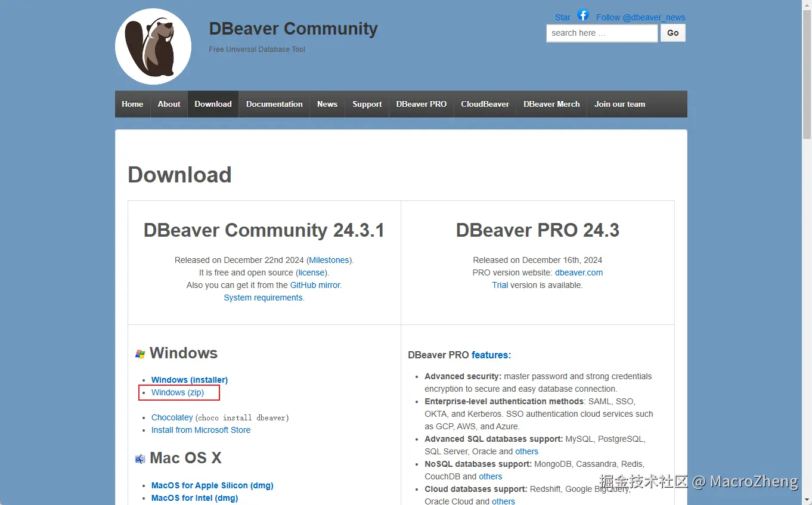Click the DBeaver PRO 24.3 heading
This screenshot has height=505, width=812.
538,230
